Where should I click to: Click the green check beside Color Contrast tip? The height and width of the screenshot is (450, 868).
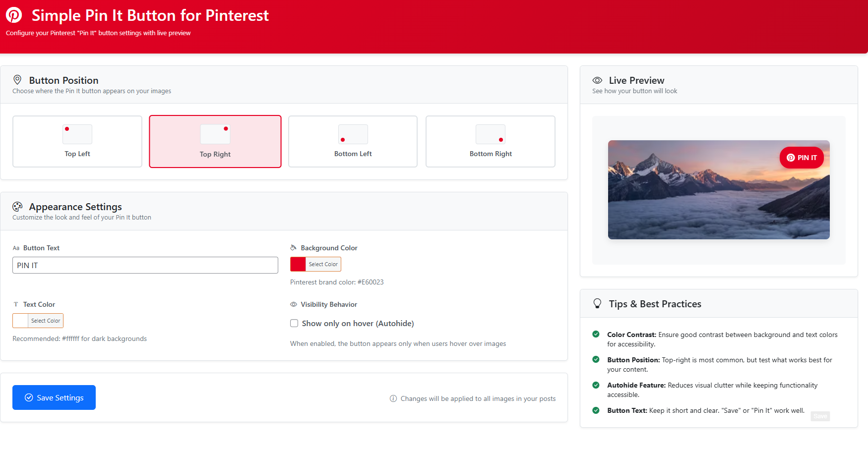pos(596,335)
